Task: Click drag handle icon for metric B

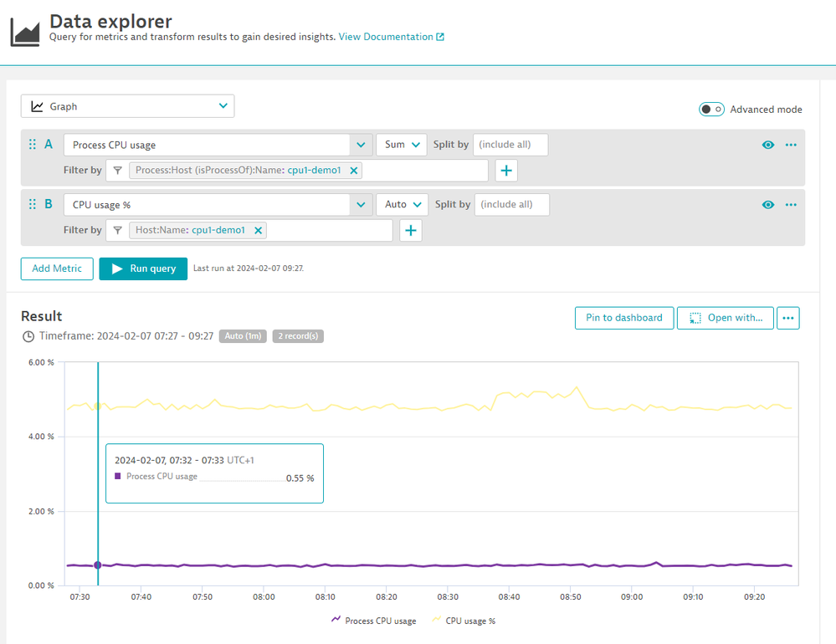Action: pyautogui.click(x=33, y=204)
